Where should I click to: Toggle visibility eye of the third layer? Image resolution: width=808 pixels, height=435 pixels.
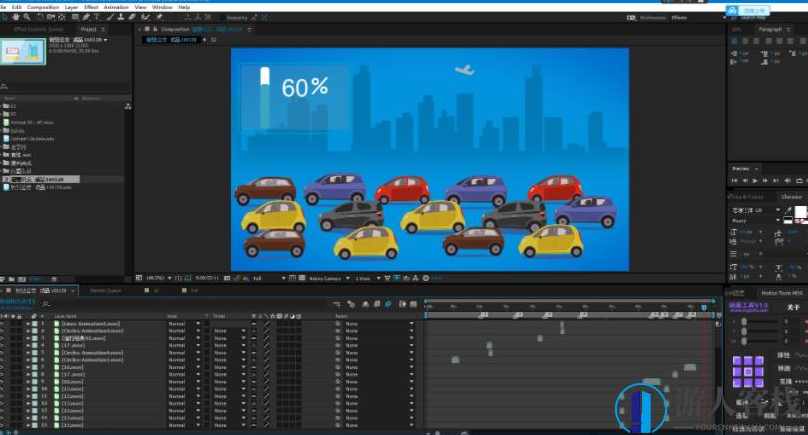(x=4, y=339)
